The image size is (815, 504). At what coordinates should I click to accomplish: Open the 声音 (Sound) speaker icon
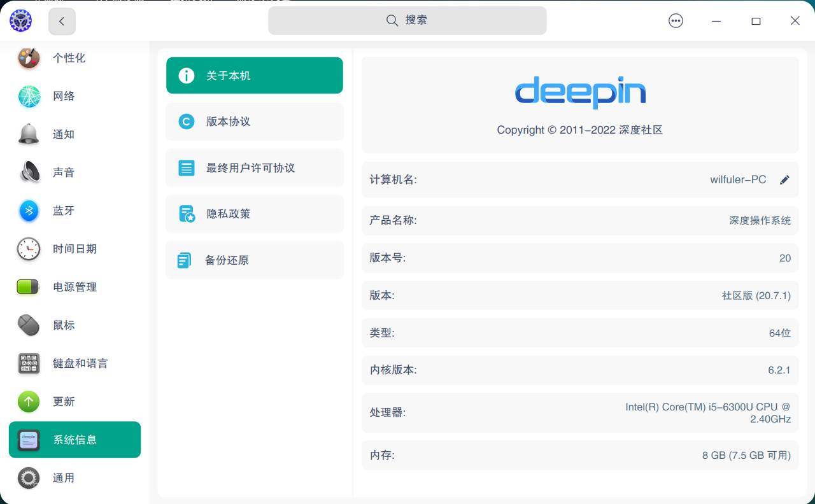click(x=28, y=172)
